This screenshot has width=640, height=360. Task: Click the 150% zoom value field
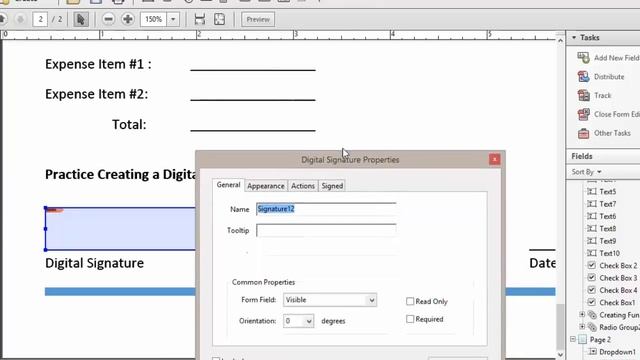pyautogui.click(x=153, y=19)
